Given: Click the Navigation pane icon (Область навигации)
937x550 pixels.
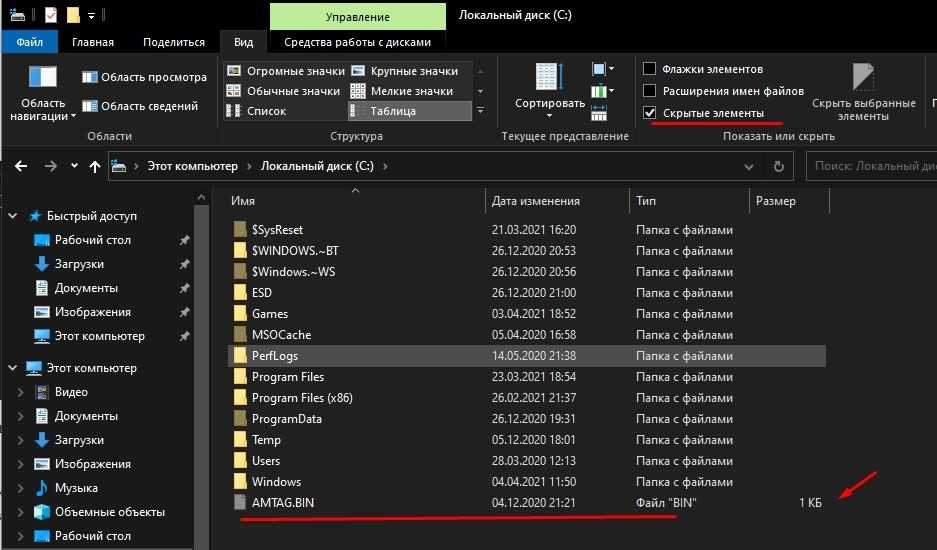Looking at the screenshot, I should click(43, 80).
